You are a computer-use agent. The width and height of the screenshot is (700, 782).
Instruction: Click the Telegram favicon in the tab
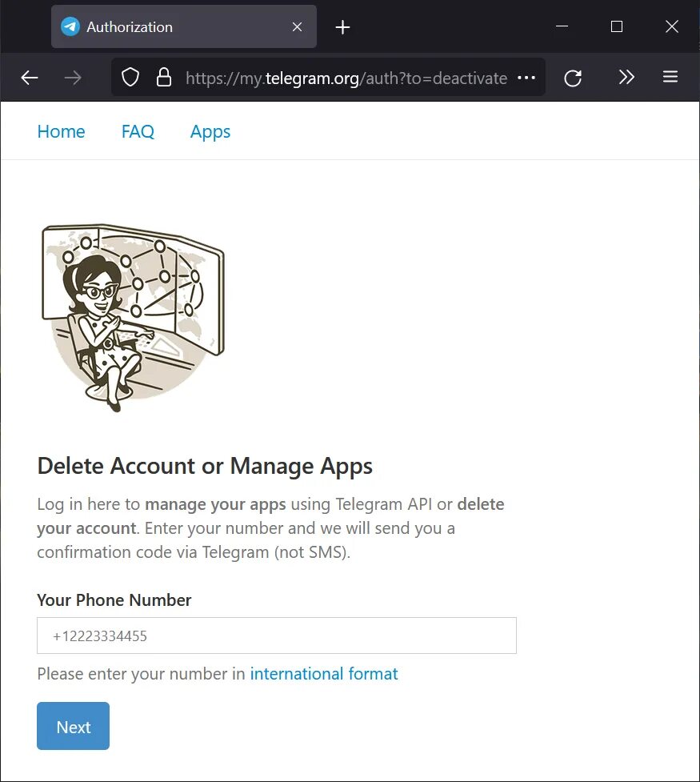(x=70, y=27)
